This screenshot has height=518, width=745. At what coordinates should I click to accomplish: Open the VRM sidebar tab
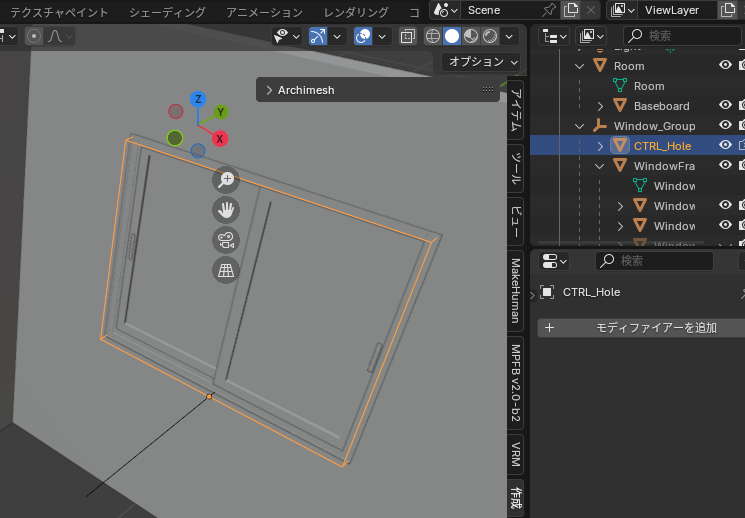[516, 454]
